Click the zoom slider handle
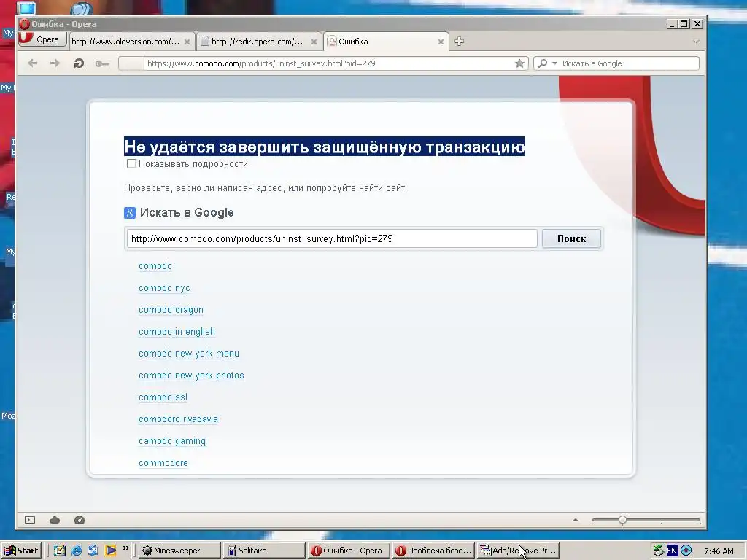This screenshot has width=747, height=560. point(623,520)
